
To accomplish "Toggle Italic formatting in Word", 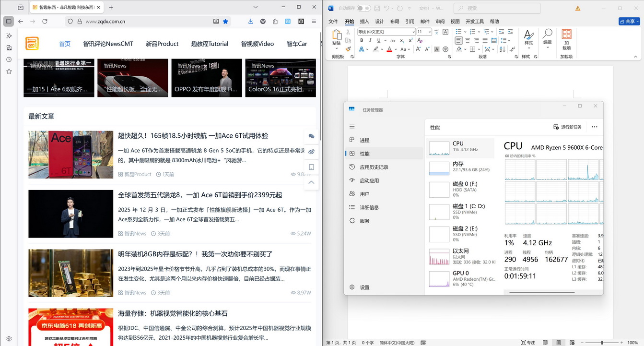I will point(370,40).
